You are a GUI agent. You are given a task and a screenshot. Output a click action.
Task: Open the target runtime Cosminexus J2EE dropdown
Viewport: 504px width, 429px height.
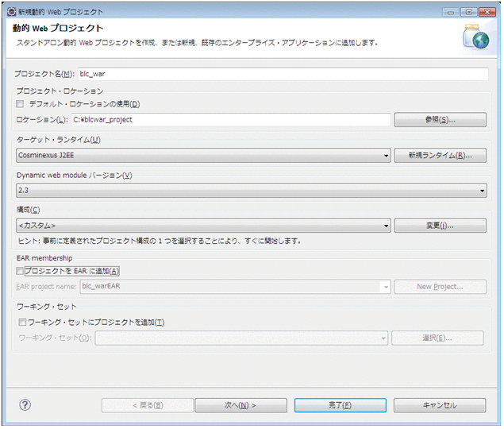coord(203,156)
